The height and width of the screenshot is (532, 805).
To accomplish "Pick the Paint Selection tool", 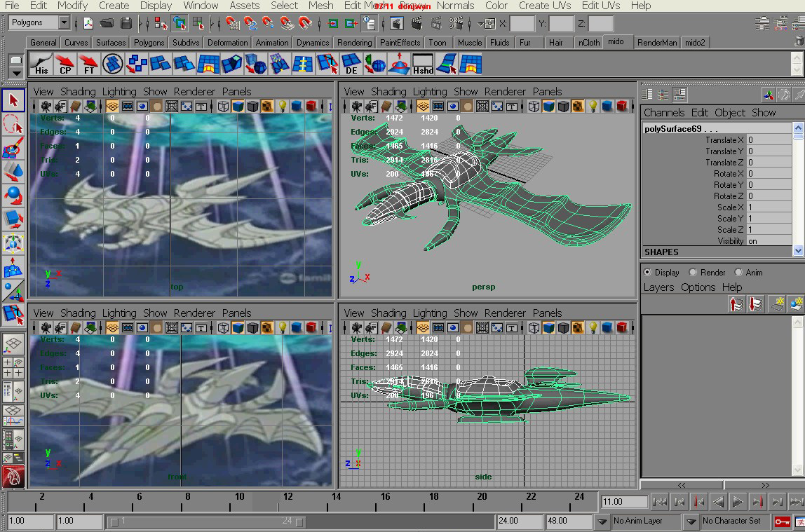I will [13, 149].
